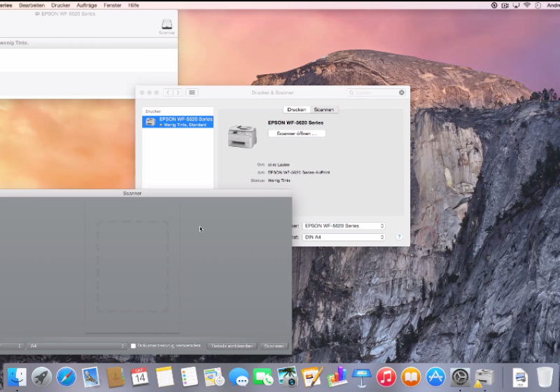
Task: Switch to the Scannen tab
Action: coord(324,110)
